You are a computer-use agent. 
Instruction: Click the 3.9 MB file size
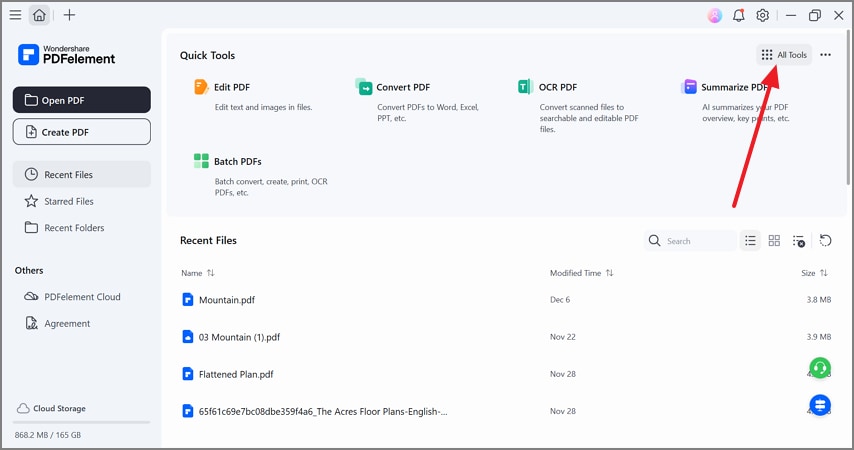tap(819, 337)
